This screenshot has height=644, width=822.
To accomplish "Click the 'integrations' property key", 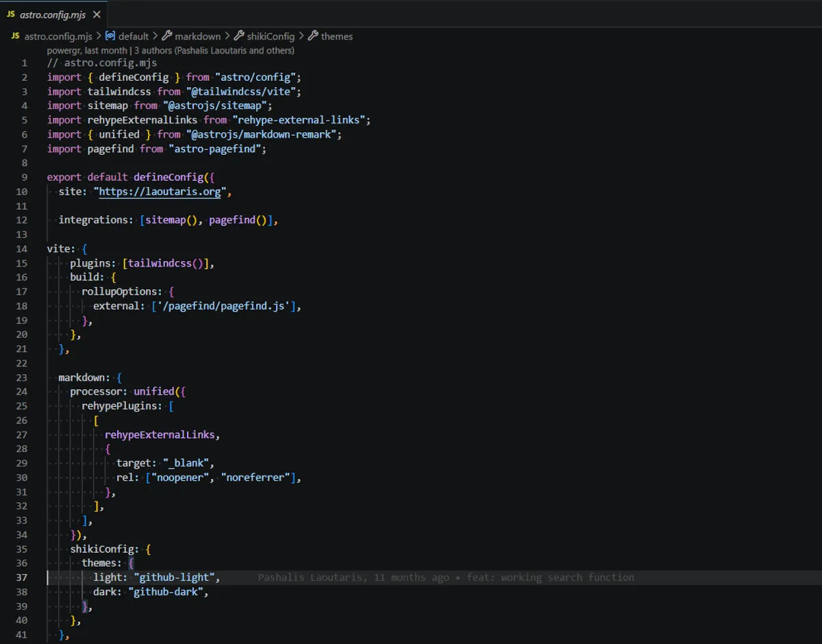I will pos(92,221).
